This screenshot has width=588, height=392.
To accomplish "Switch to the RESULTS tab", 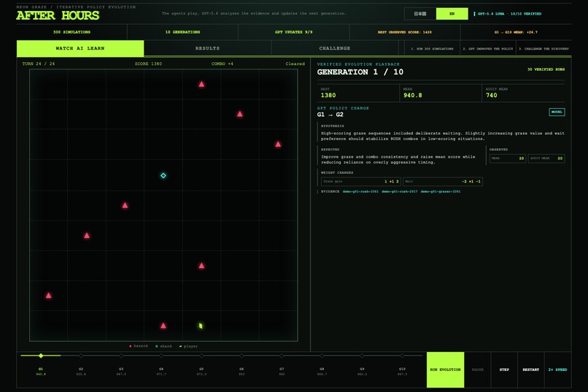I will coord(207,48).
